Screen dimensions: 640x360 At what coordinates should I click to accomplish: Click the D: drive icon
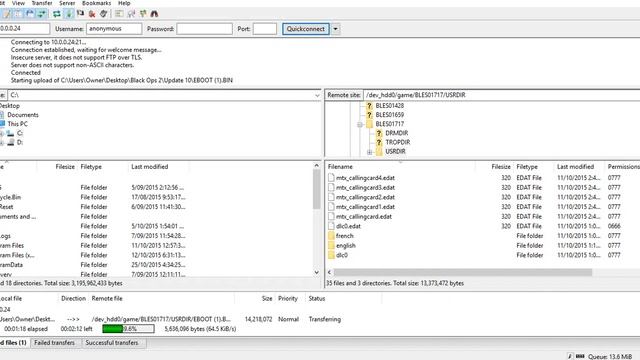(10, 142)
